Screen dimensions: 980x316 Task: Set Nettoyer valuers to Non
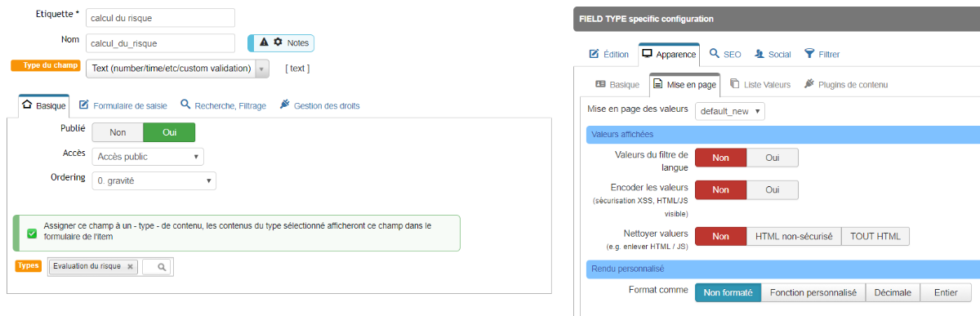[x=720, y=236]
